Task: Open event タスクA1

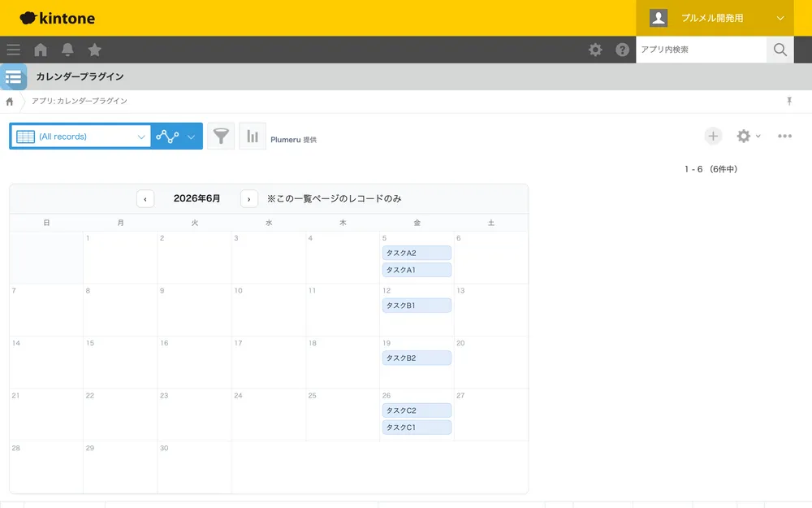Action: click(x=417, y=270)
